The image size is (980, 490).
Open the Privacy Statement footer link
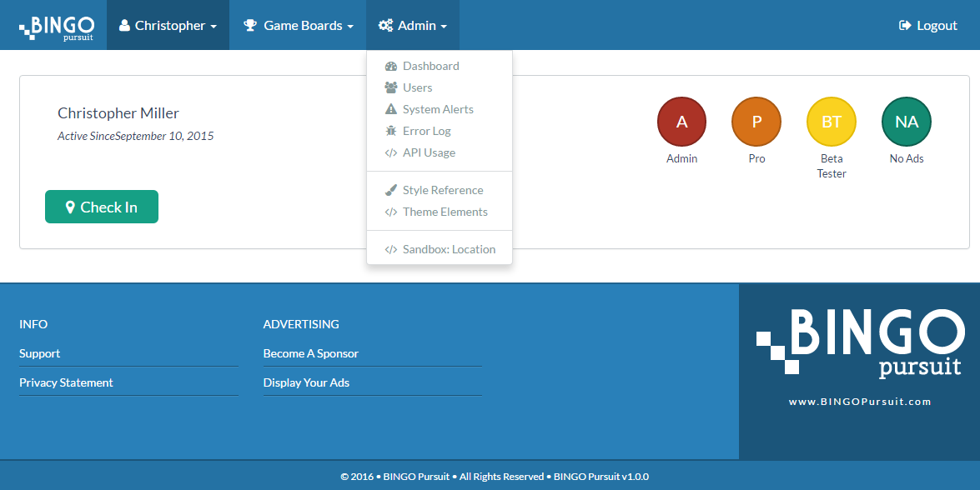point(66,382)
